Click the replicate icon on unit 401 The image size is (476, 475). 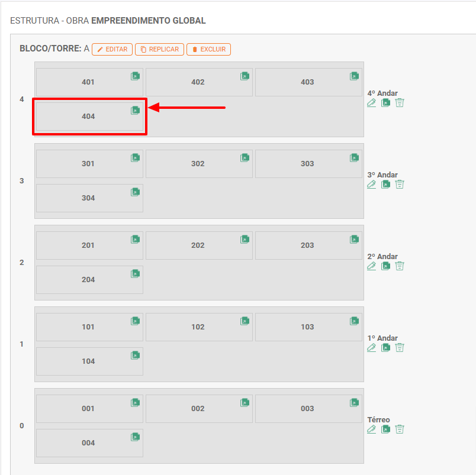135,76
